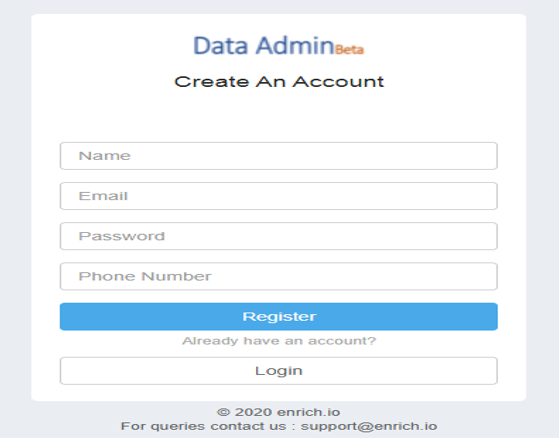This screenshot has height=439, width=559.
Task: Select the Password text box
Action: coord(279,236)
